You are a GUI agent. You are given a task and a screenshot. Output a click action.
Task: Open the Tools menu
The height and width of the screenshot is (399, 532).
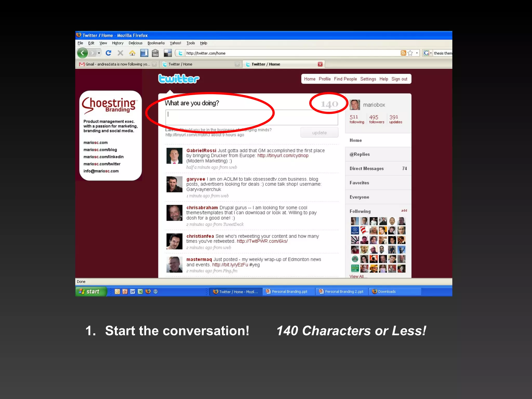[x=191, y=43]
